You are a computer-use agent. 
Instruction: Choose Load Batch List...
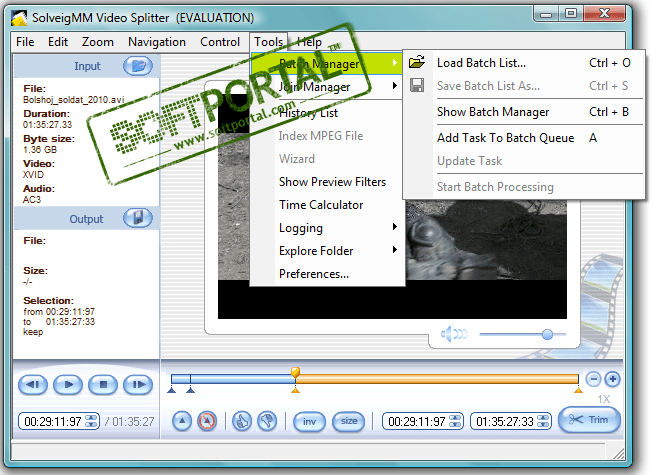click(524, 62)
